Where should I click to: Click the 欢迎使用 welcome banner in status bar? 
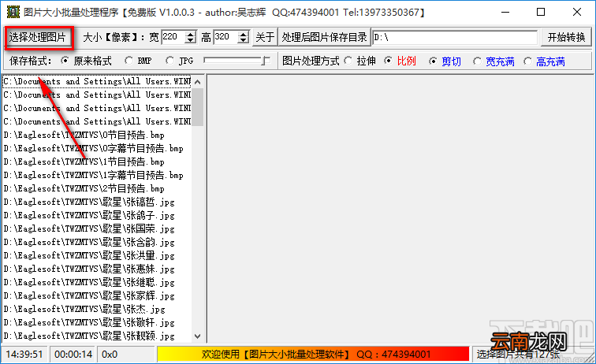tap(314, 354)
